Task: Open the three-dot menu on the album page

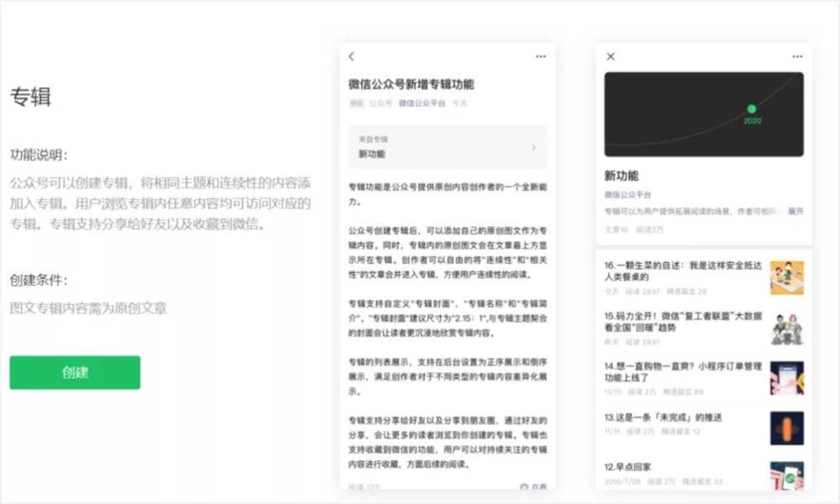Action: (797, 56)
